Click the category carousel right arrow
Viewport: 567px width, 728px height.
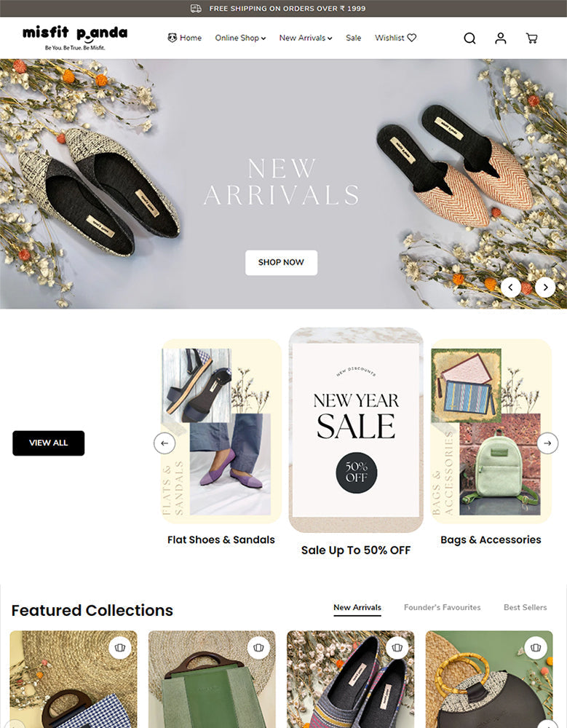coord(547,443)
